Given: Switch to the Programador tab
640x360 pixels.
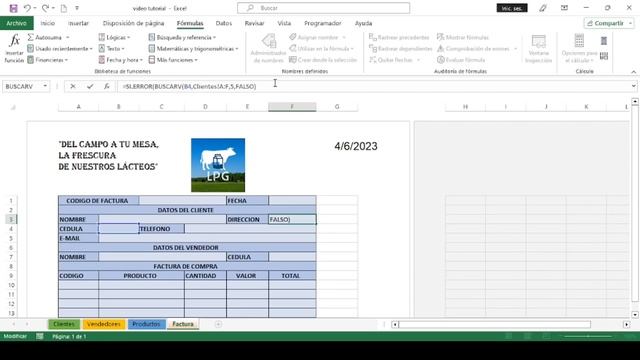Looking at the screenshot, I should point(322,23).
